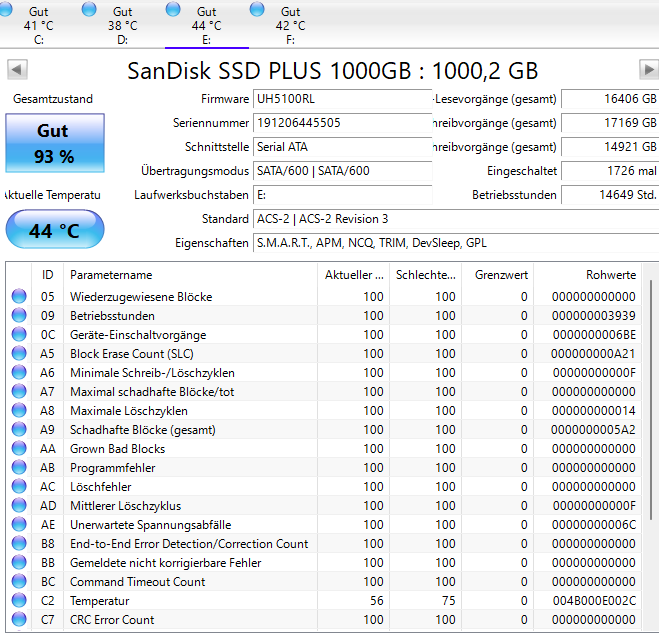659x633 pixels.
Task: Click blue status orb above drive F:
Action: (x=257, y=9)
